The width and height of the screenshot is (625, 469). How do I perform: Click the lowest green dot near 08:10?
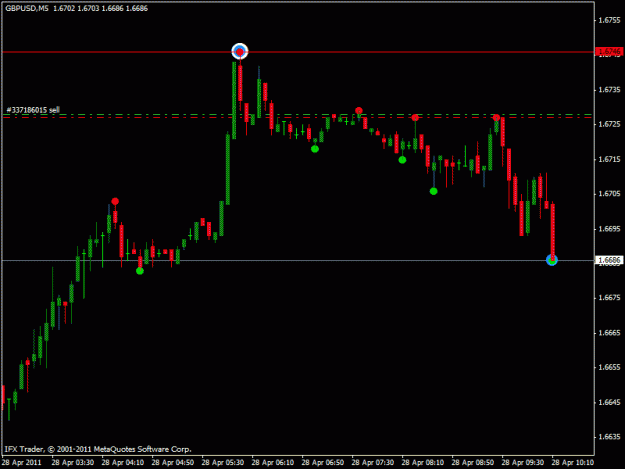(x=434, y=191)
